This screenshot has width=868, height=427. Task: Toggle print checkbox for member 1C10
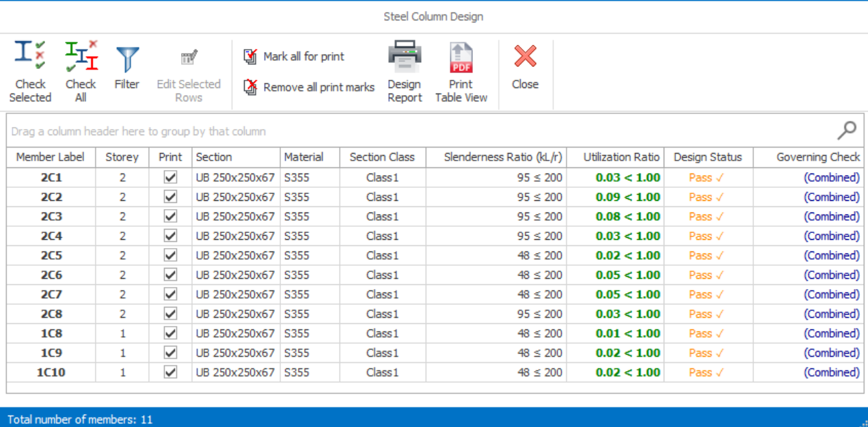pos(170,372)
